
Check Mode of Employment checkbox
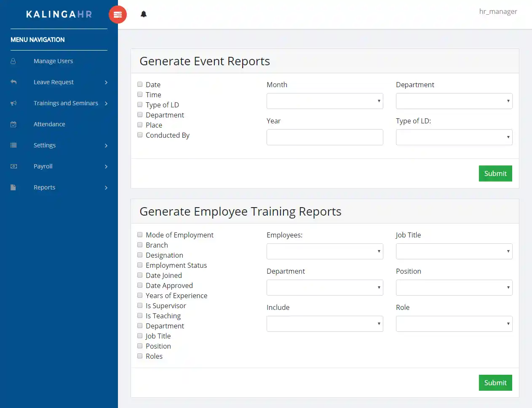140,235
